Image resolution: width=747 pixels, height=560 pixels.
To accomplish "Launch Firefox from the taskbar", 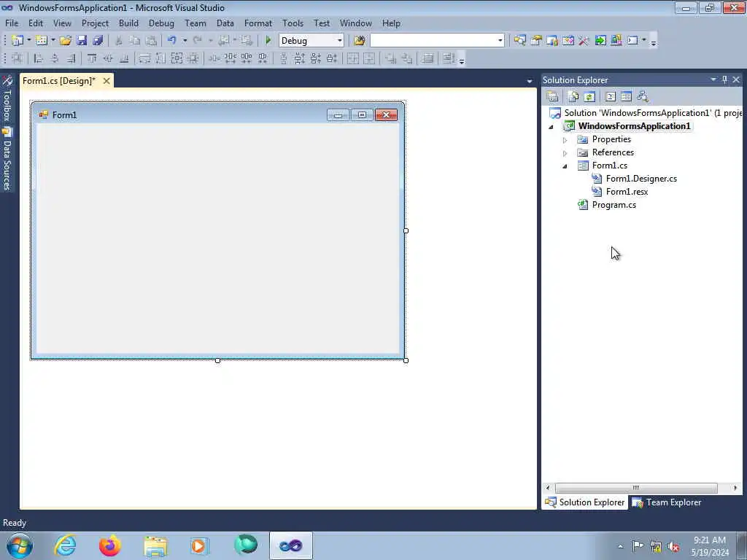I will (x=110, y=545).
